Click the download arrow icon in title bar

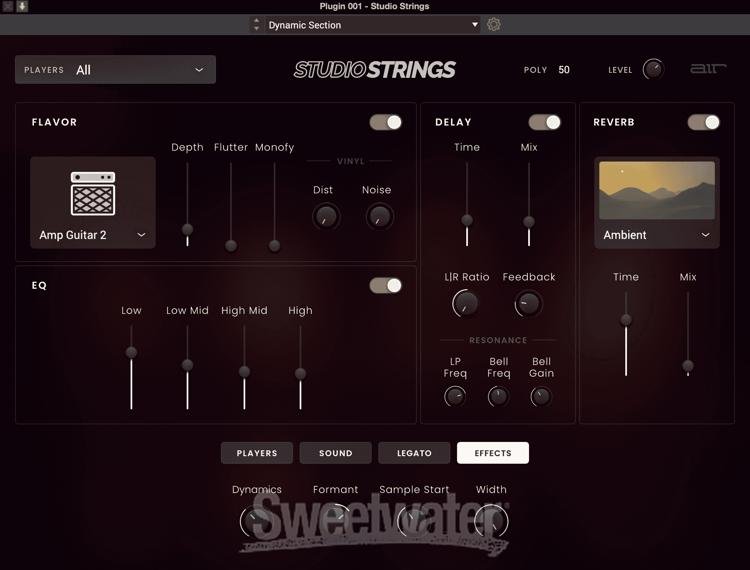[22, 6]
